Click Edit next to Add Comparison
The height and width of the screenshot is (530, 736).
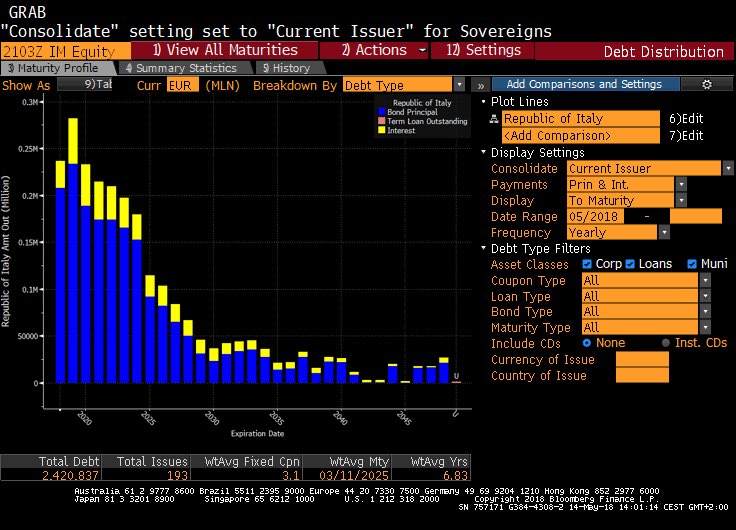(x=686, y=136)
